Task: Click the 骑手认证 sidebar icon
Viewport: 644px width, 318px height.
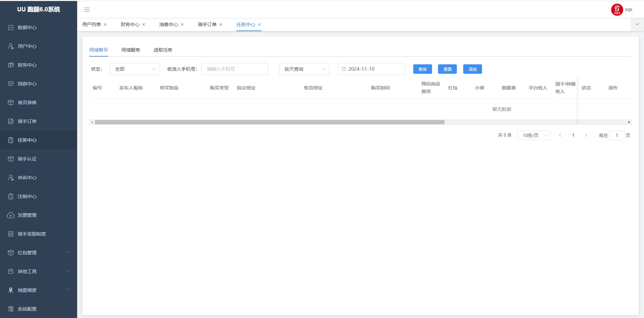Action: (x=11, y=159)
